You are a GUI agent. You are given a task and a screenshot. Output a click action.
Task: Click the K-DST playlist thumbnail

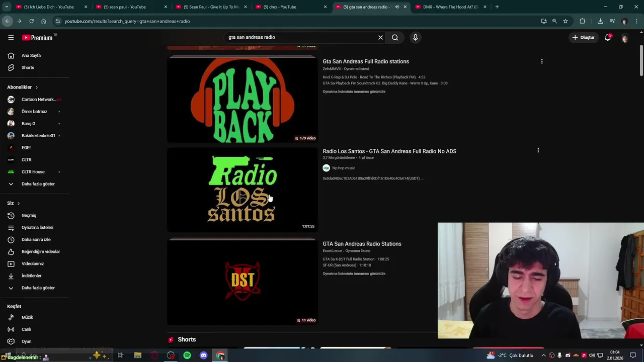pos(242,282)
